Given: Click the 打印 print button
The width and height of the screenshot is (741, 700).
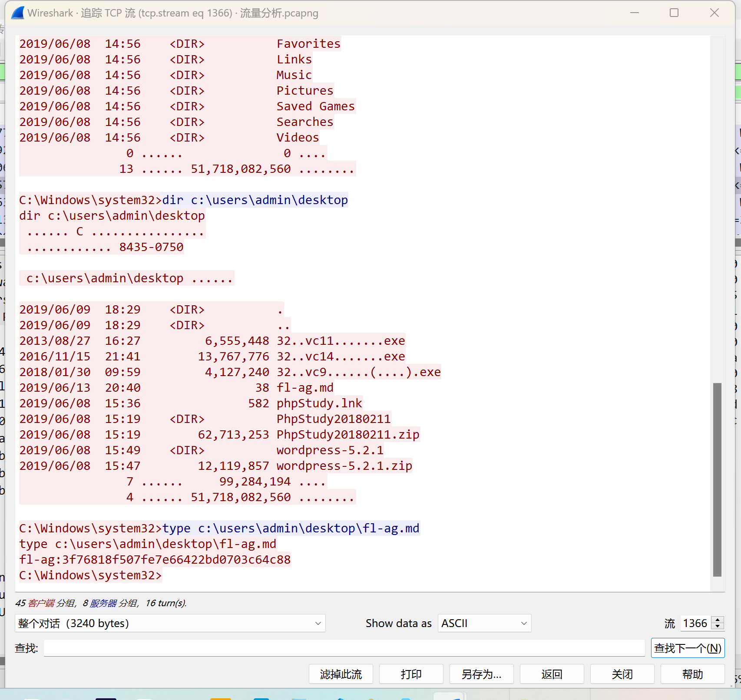Looking at the screenshot, I should [x=411, y=674].
